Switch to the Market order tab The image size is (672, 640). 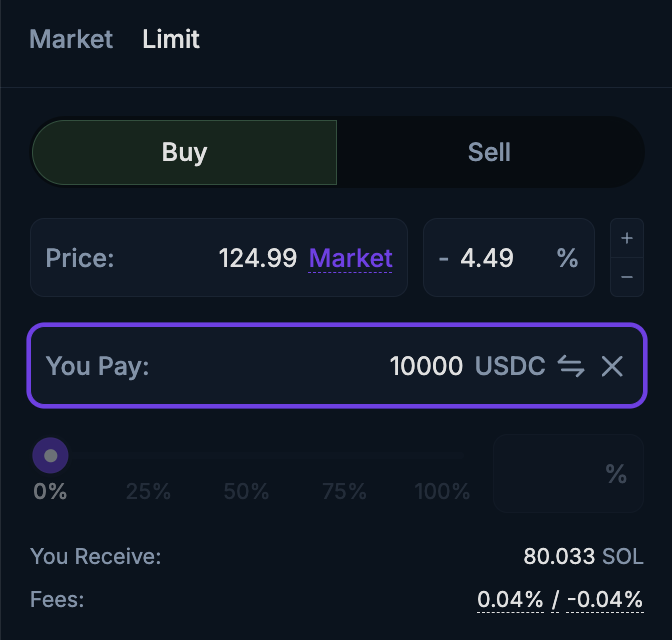[71, 39]
